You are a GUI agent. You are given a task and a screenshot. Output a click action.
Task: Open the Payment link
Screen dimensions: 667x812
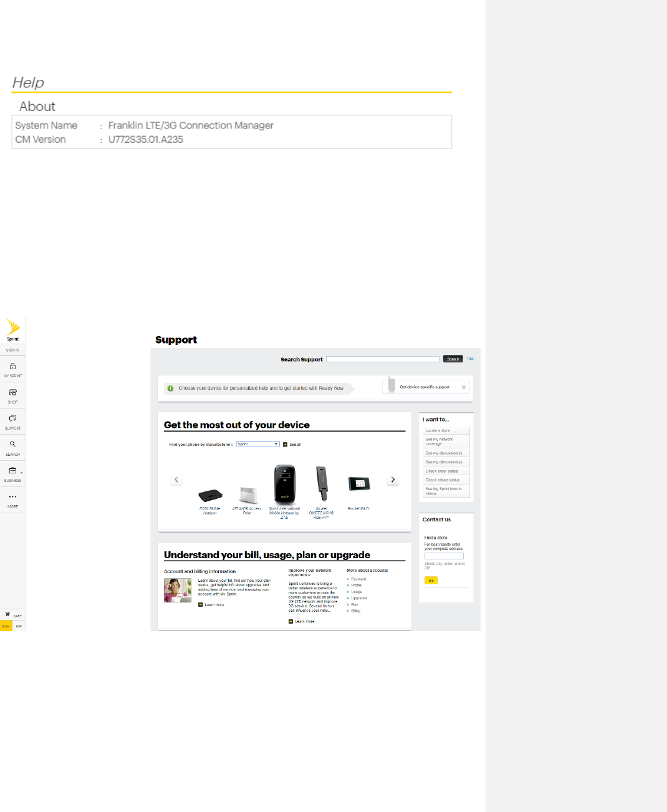(x=358, y=579)
